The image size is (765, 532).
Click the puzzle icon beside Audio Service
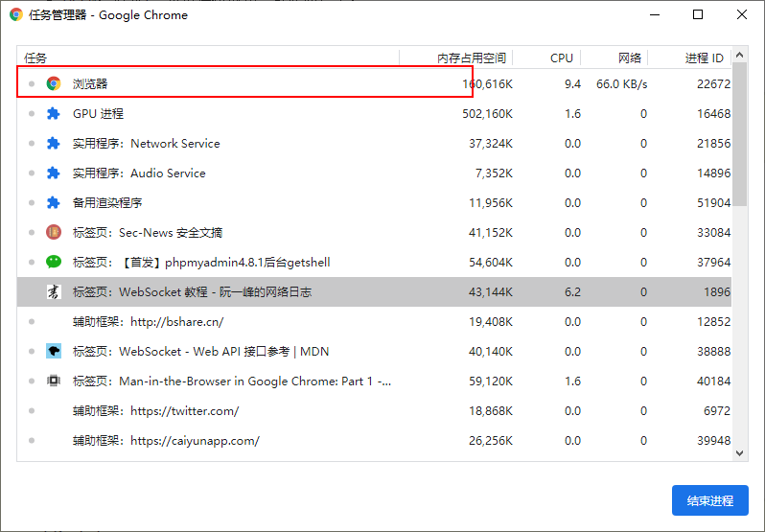point(53,173)
